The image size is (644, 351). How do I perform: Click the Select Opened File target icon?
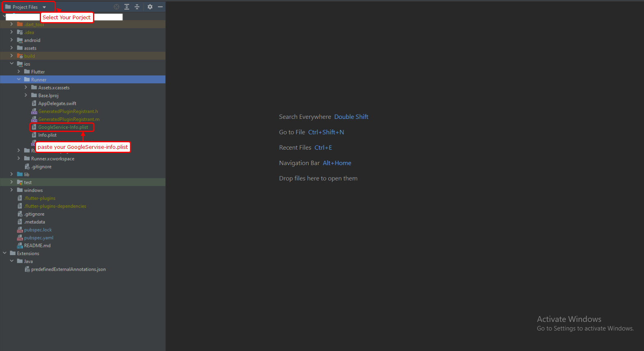116,7
